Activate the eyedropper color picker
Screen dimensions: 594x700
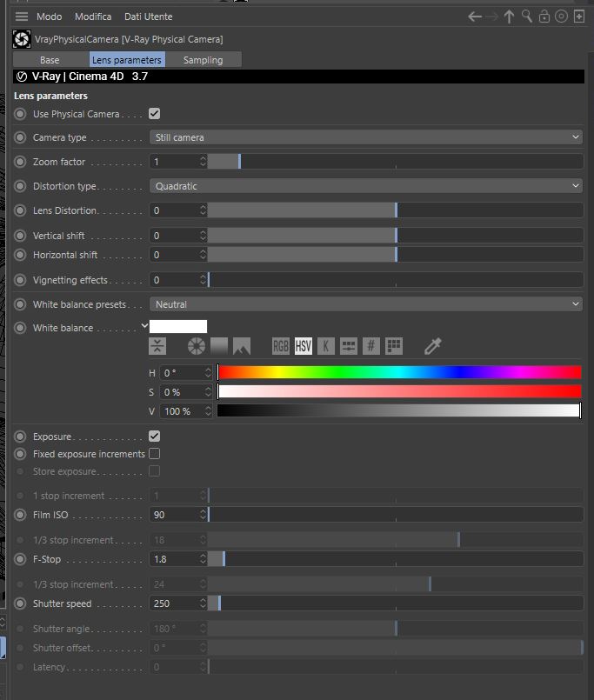coord(433,346)
